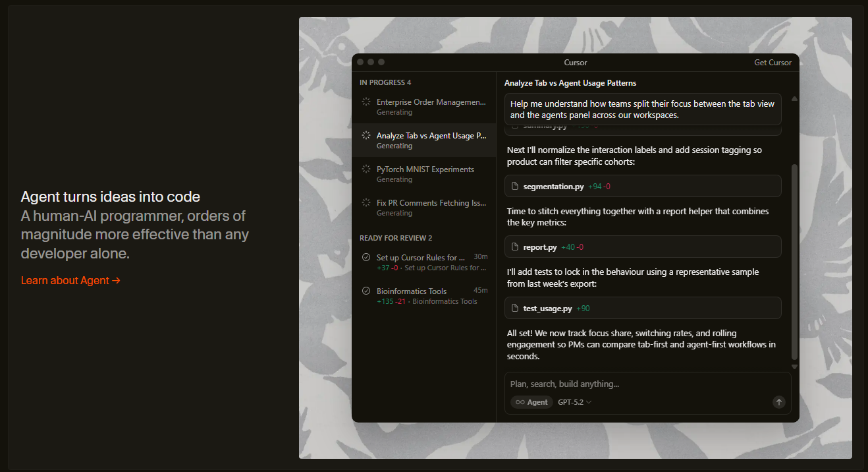
Task: Click file icon next to segmentation.py
Action: point(516,187)
